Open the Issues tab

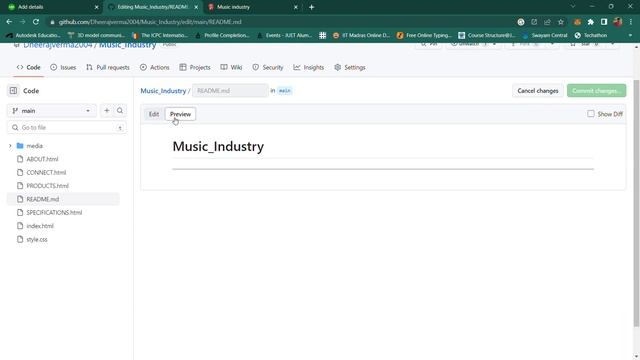(x=63, y=67)
